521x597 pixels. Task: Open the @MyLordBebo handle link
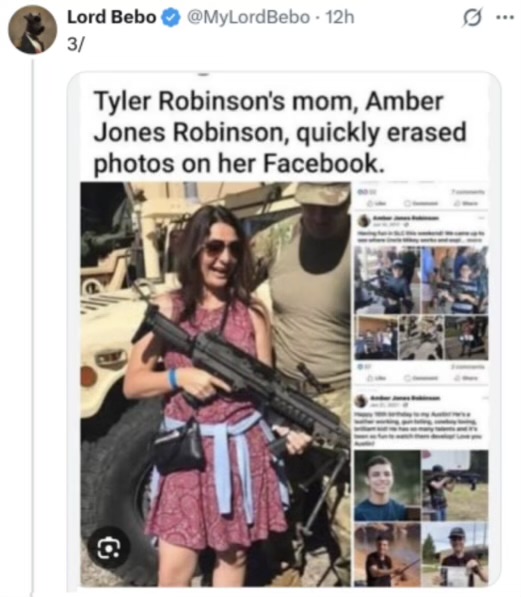point(248,18)
